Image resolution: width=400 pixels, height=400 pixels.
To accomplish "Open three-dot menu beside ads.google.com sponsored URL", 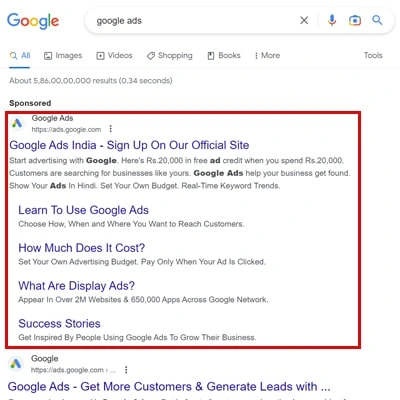I will coord(111,129).
